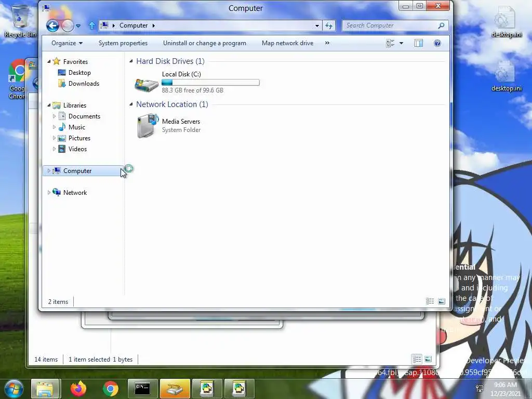Open the view options dropdown arrow
This screenshot has width=532, height=399.
402,43
